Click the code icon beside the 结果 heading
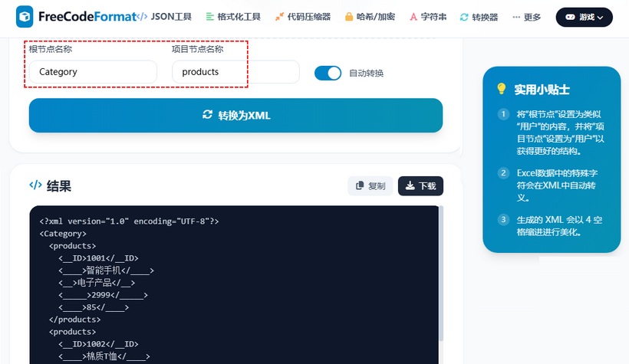Image resolution: width=629 pixels, height=364 pixels. click(x=36, y=185)
